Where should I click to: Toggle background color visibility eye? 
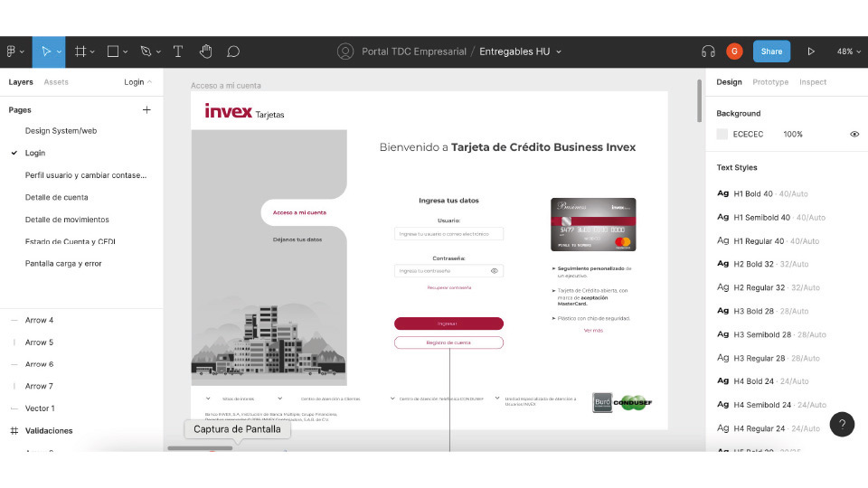854,134
